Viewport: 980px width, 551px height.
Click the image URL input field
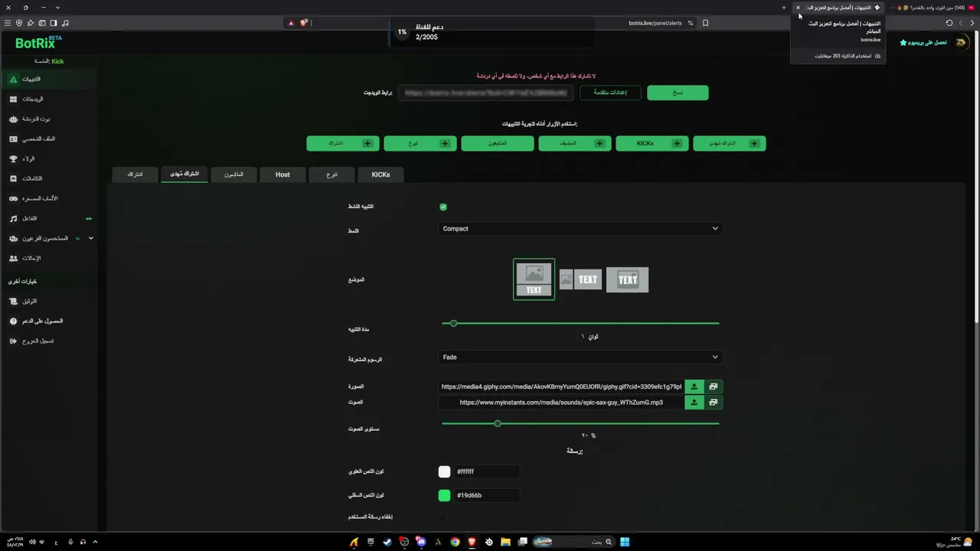coord(561,386)
